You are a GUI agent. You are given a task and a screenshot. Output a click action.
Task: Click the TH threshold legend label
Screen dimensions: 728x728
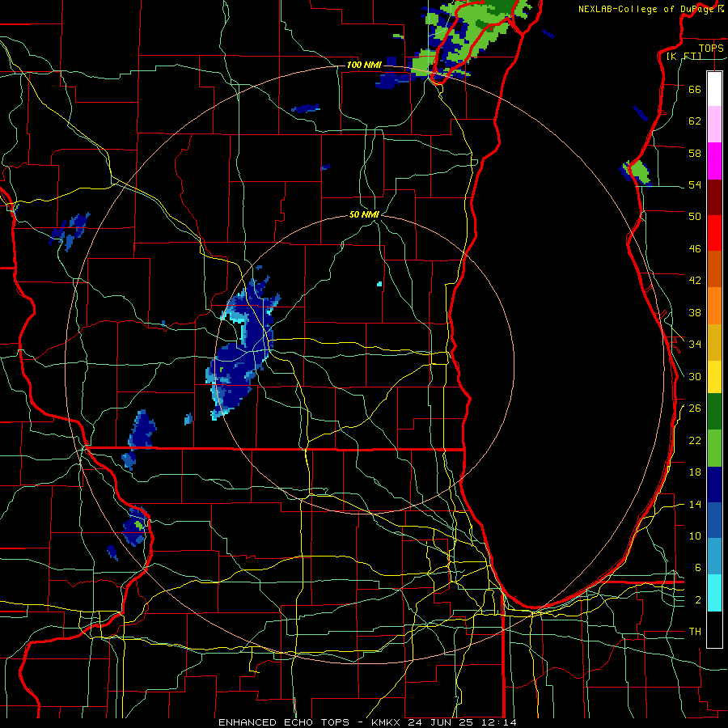(x=695, y=632)
